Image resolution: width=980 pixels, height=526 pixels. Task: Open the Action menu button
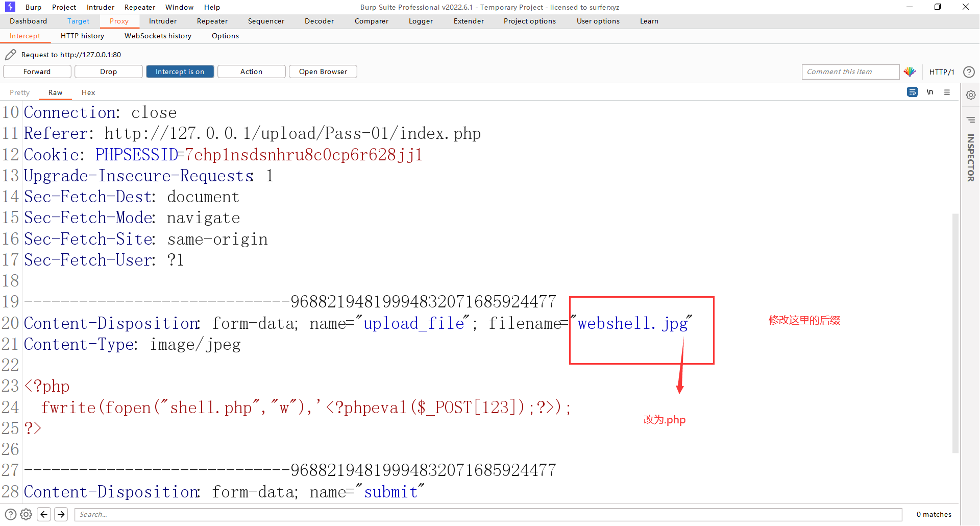click(252, 71)
